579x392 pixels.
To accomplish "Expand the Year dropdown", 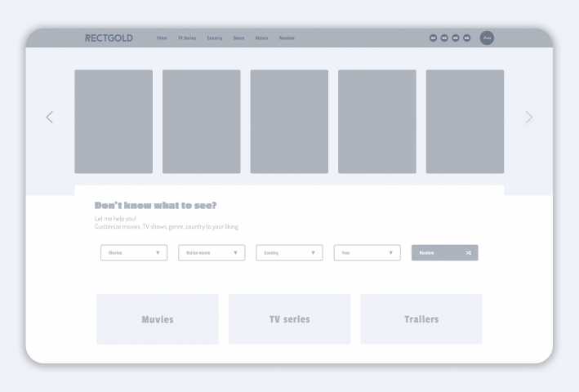I will [x=367, y=253].
